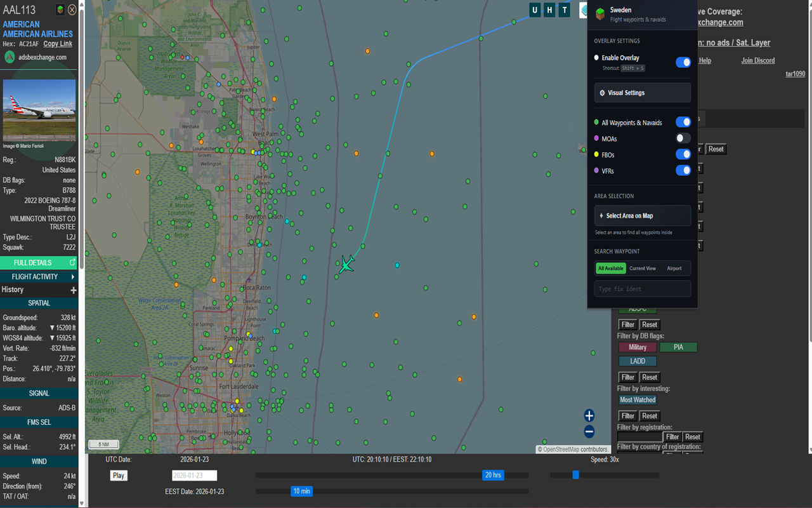Image resolution: width=812 pixels, height=508 pixels.
Task: Click the Join Discord link
Action: (x=757, y=60)
